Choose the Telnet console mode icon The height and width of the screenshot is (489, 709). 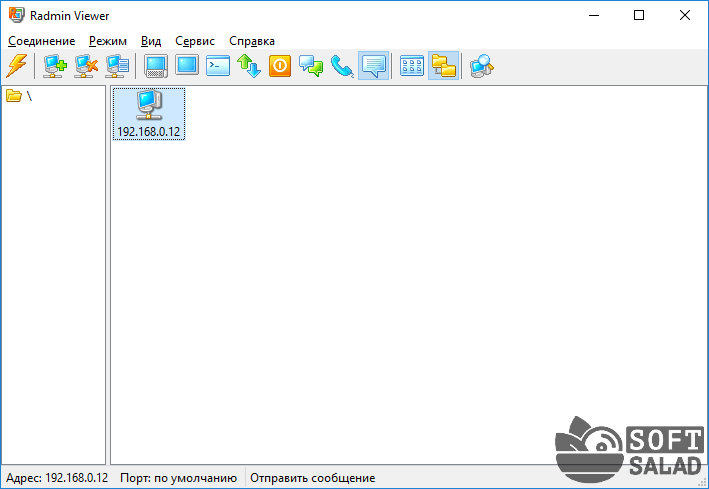[218, 66]
